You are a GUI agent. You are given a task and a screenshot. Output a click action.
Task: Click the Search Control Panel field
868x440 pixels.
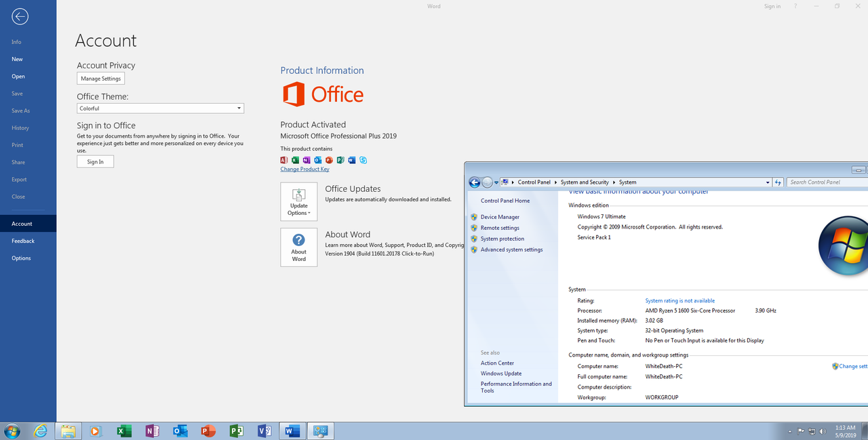pyautogui.click(x=827, y=182)
